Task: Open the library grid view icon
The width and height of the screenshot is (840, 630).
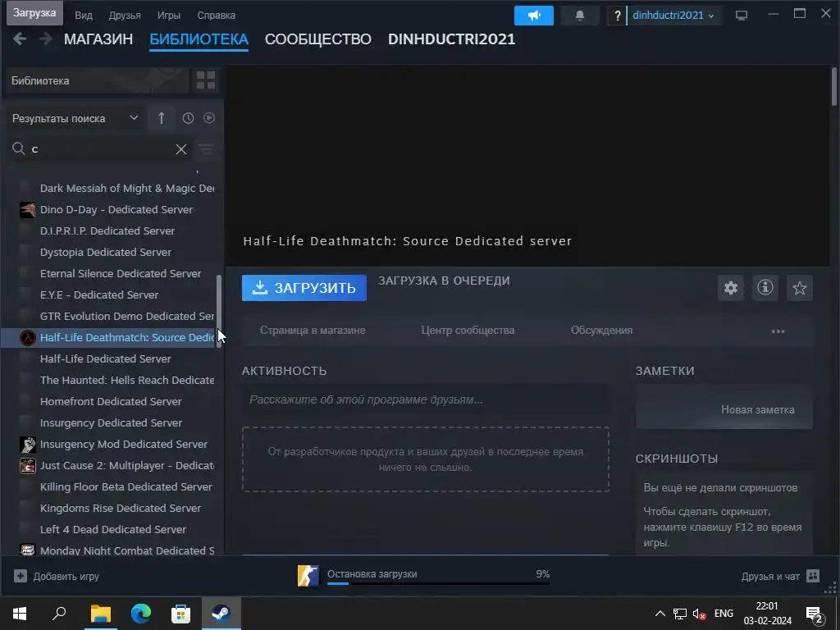Action: (206, 80)
